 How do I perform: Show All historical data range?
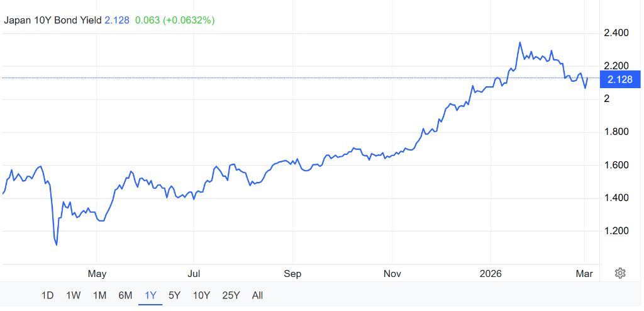click(x=257, y=295)
